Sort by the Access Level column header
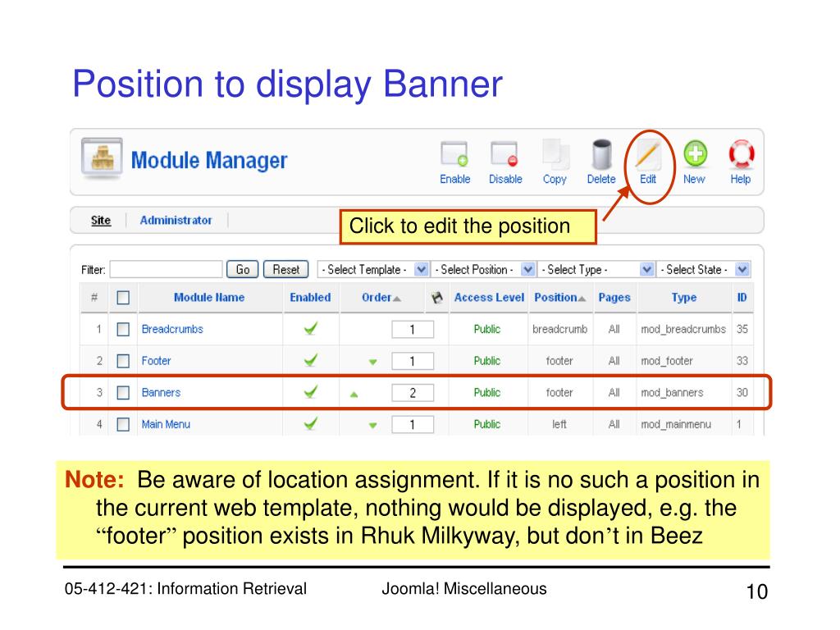 [x=489, y=297]
